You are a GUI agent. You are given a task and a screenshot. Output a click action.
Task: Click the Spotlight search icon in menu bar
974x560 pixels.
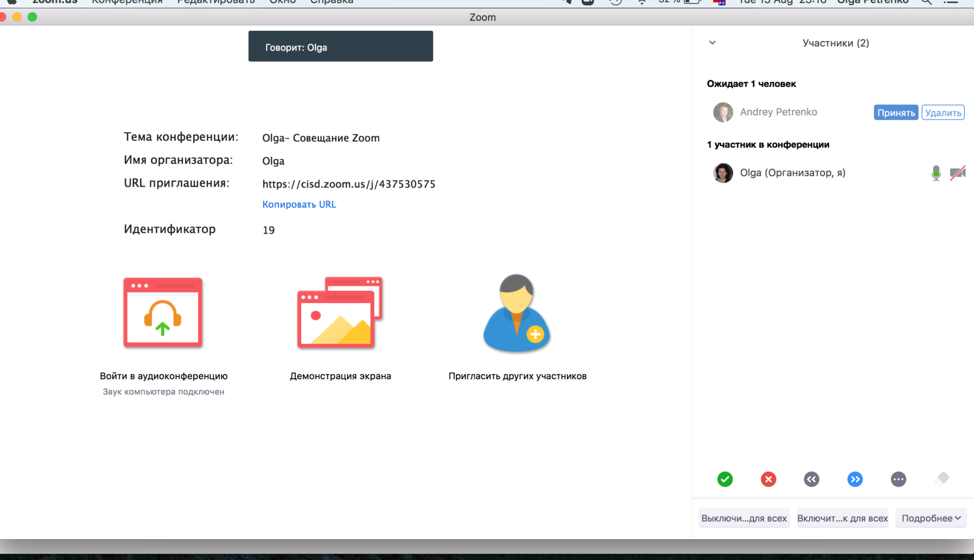pyautogui.click(x=926, y=2)
